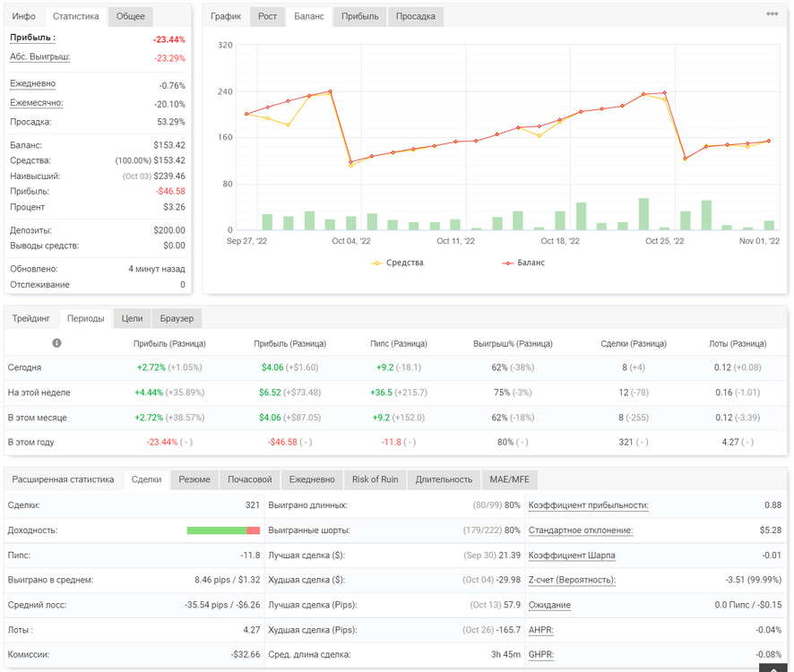Click the highest green volume bar before Oct 25
Image resolution: width=794 pixels, height=672 pixels.
(643, 214)
